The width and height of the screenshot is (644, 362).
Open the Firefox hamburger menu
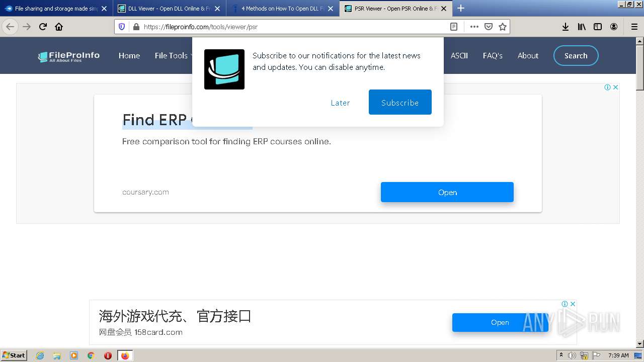click(x=634, y=27)
